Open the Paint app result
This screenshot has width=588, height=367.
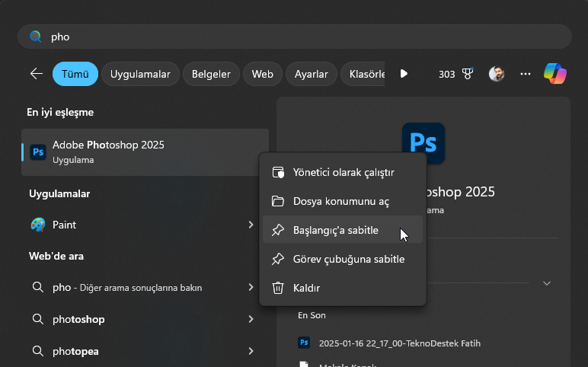pyautogui.click(x=145, y=225)
